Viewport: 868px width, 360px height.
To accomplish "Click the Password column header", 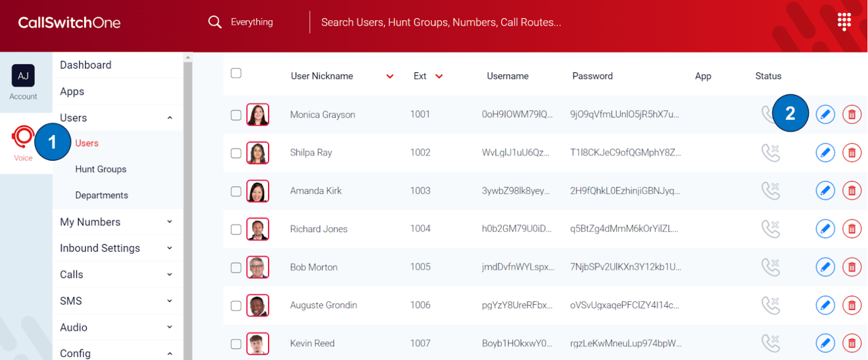I will pos(592,76).
